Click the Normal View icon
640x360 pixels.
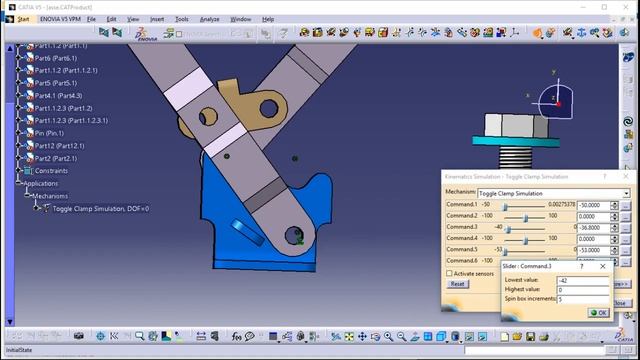tap(415, 337)
